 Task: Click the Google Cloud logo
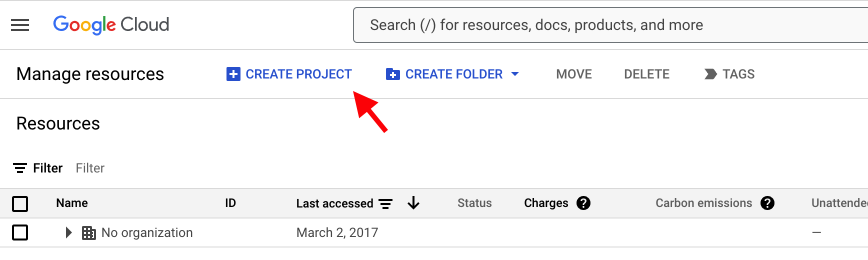[x=111, y=24]
